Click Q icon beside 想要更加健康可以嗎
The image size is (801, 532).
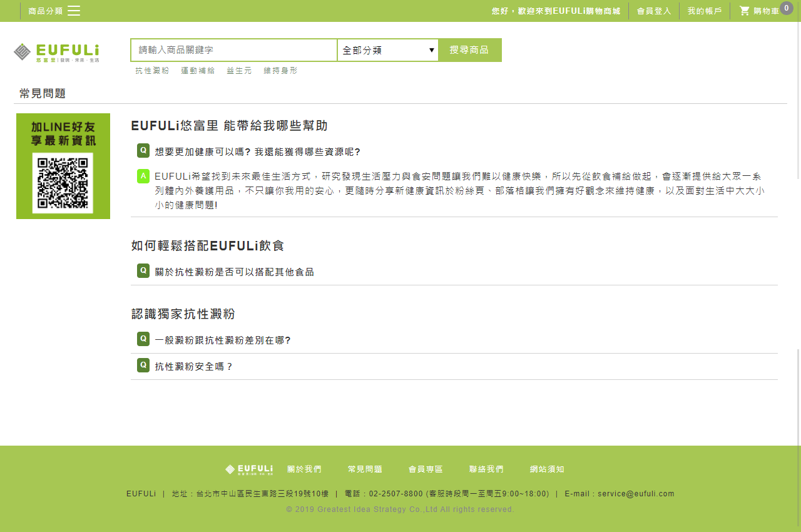pos(143,150)
